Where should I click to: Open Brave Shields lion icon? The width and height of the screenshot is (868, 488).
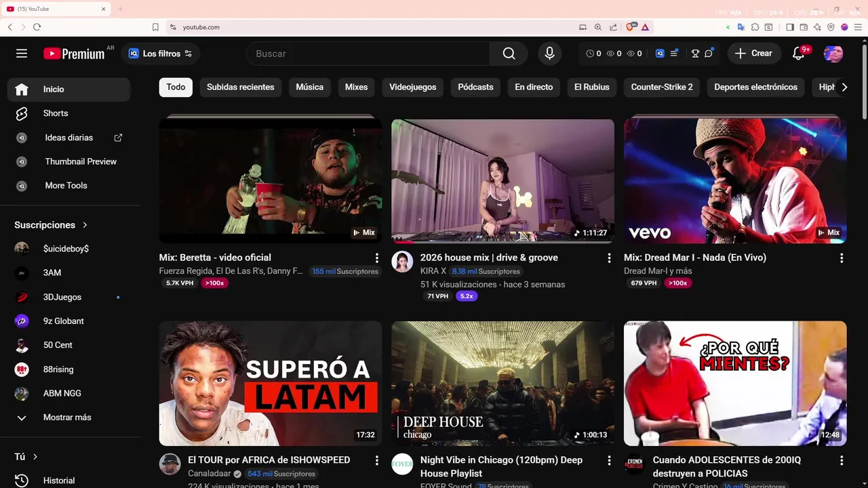pyautogui.click(x=631, y=27)
